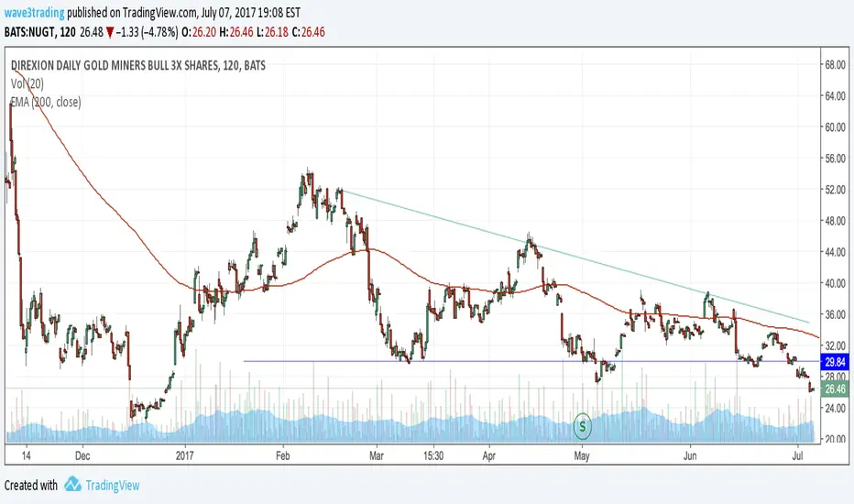
Task: Select the 29.84 blue price label
Action: click(835, 362)
